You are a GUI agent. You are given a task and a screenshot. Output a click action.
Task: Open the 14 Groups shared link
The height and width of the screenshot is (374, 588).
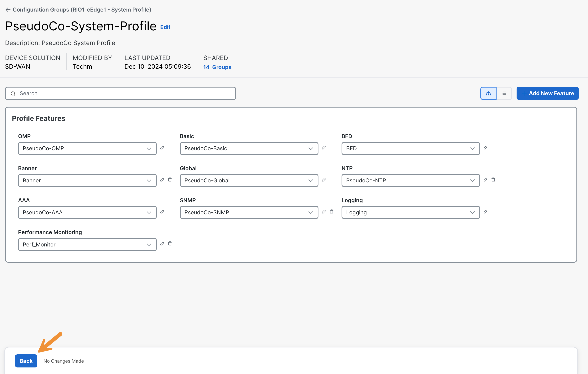point(217,67)
